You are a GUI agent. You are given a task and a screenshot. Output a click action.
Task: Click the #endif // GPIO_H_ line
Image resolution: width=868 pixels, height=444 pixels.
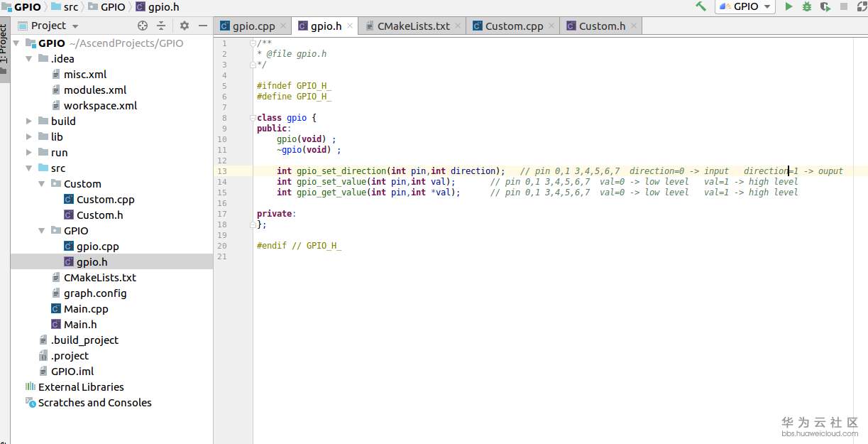tap(299, 246)
